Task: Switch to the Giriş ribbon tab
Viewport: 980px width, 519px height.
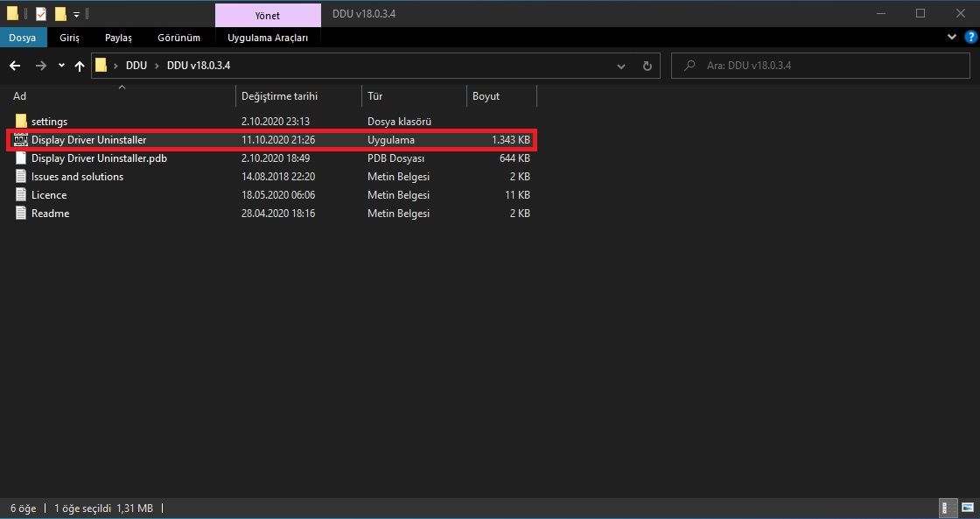Action: coord(69,38)
